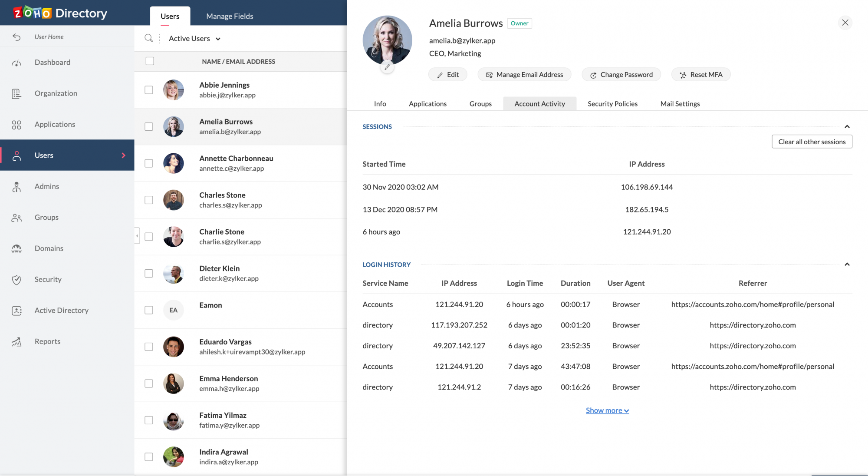The image size is (868, 476).
Task: Click Fatima Yilmaz's profile thumbnail
Action: coord(173,420)
